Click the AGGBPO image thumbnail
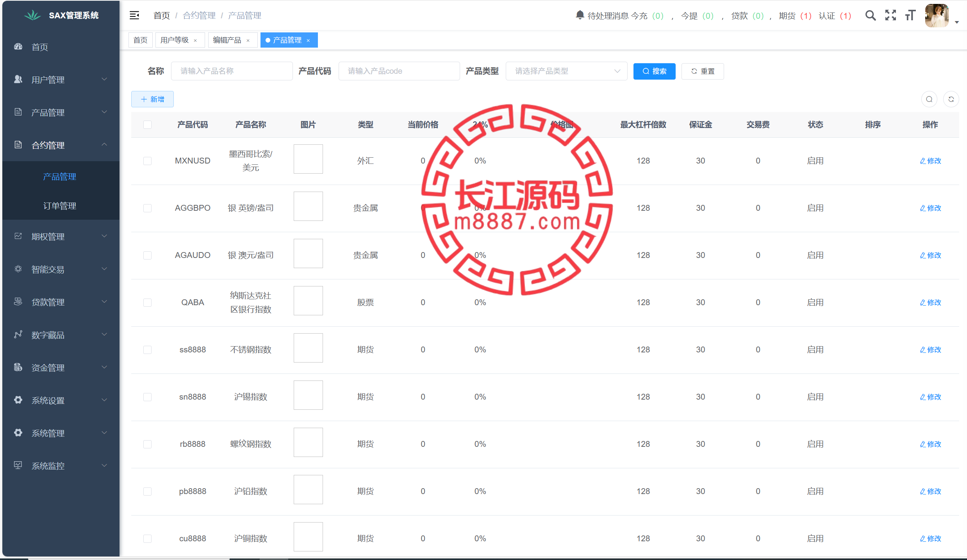The image size is (967, 560). coord(308,206)
